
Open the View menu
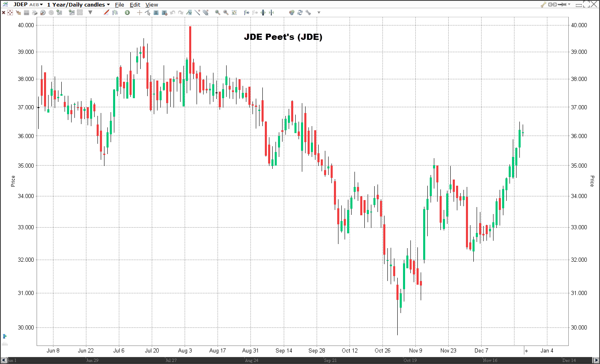[152, 5]
